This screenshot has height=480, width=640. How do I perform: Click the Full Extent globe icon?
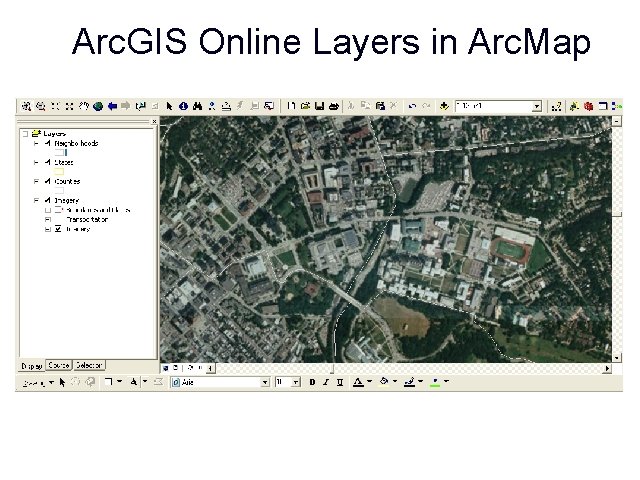pos(98,107)
